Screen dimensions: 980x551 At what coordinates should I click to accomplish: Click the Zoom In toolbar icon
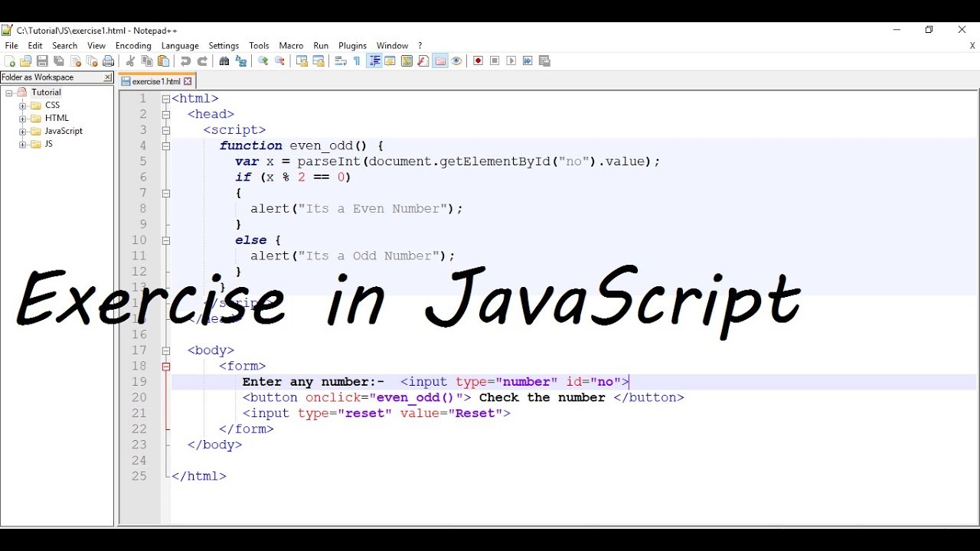pyautogui.click(x=263, y=61)
